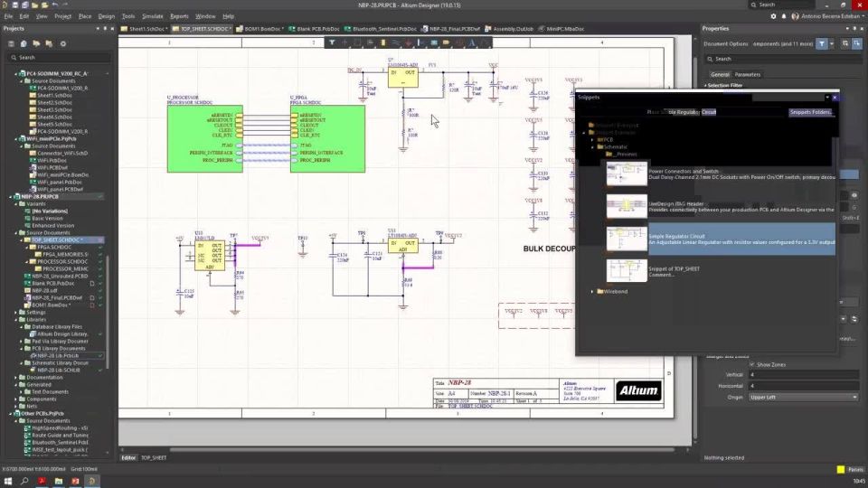Click the selection cursor icon in Properties header

844,43
